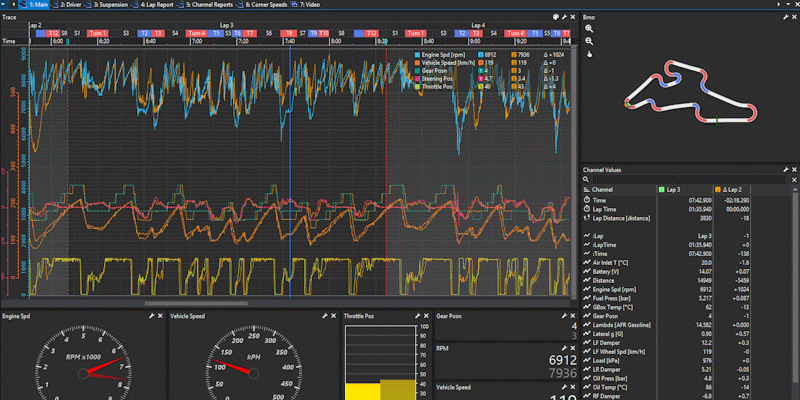Open Gear Posn panel settings wrench
Image resolution: width=800 pixels, height=400 pixels.
(565, 316)
